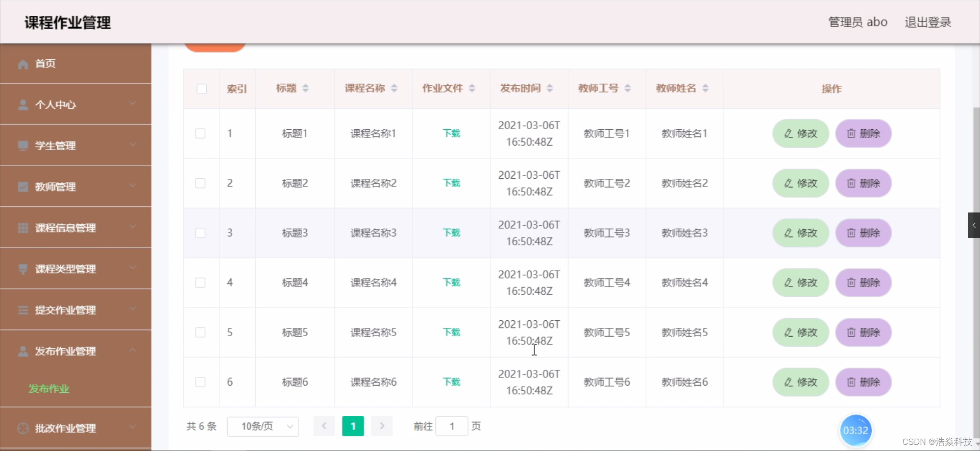The width and height of the screenshot is (980, 451).
Task: Open the 批改作业管理 menu item
Action: (76, 428)
